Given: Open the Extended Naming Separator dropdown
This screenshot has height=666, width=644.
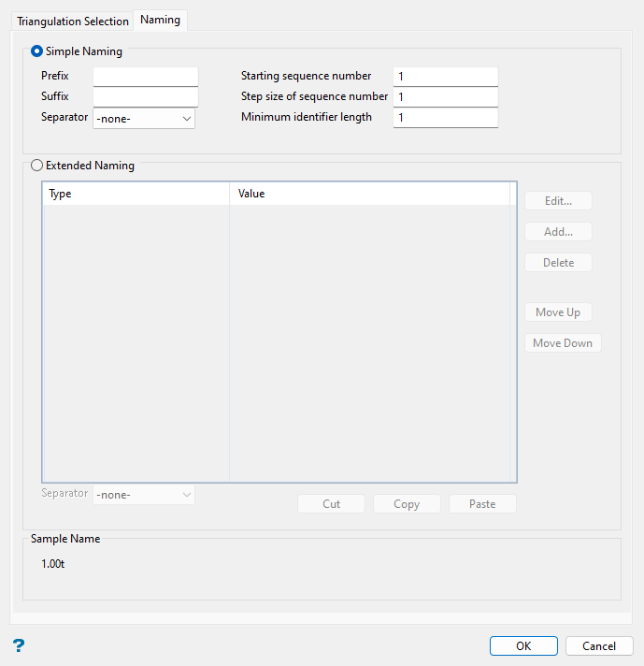Looking at the screenshot, I should coord(144,494).
